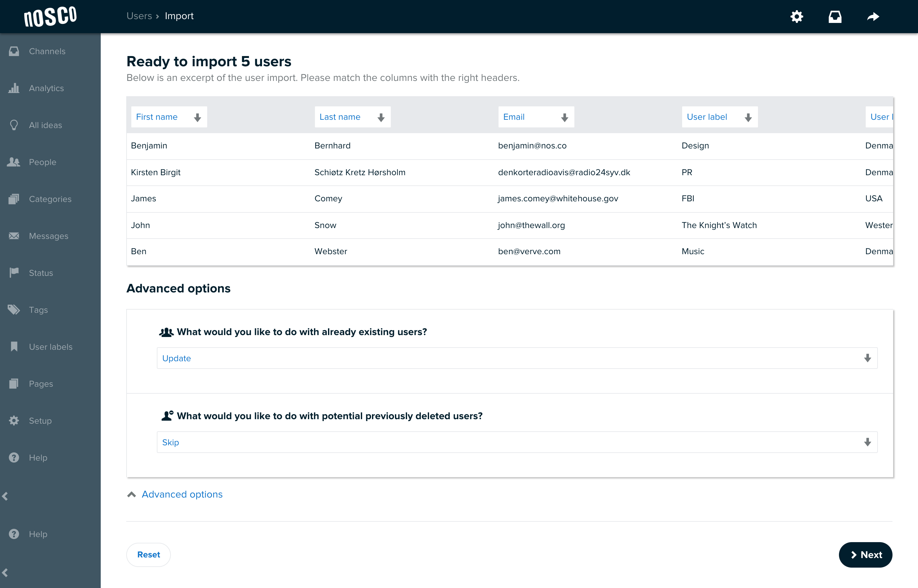The height and width of the screenshot is (588, 918).
Task: Click cell John in first name column
Action: [x=141, y=225]
